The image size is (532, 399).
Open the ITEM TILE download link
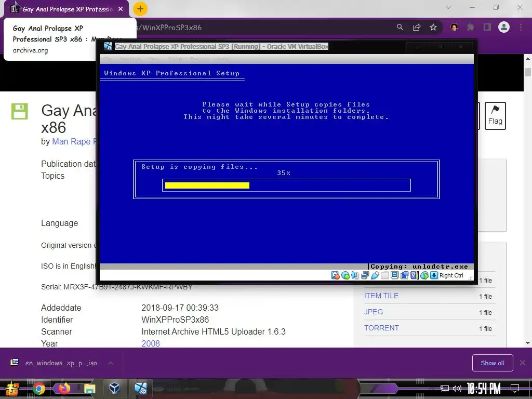[x=381, y=296]
